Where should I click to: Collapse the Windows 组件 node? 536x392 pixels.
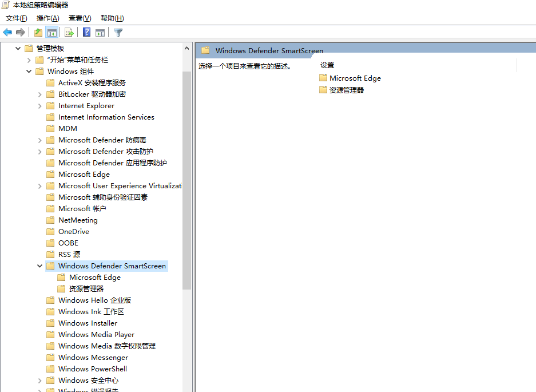(29, 72)
